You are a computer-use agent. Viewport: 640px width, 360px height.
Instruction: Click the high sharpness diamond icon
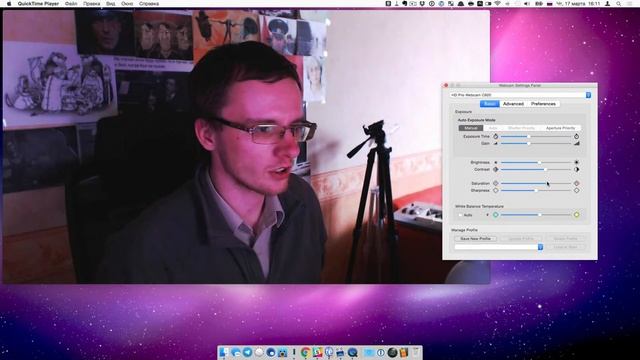[576, 190]
